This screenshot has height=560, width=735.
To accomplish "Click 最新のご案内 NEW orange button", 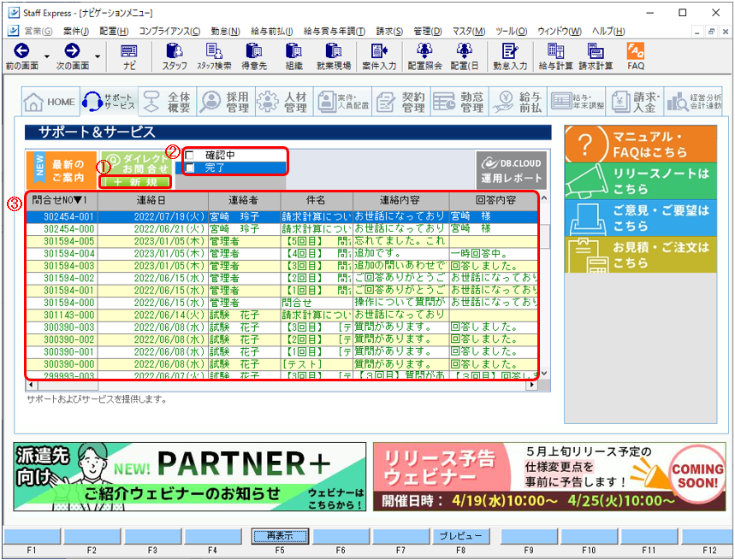I will [62, 170].
